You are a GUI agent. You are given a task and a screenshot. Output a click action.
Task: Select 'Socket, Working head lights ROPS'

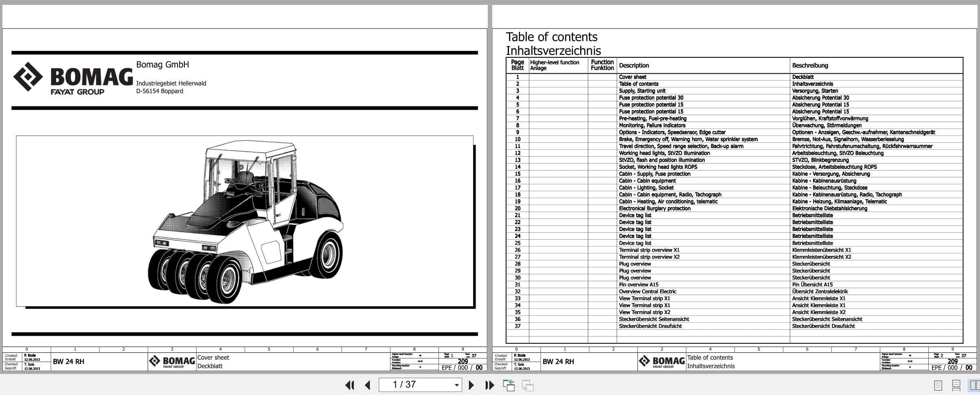point(658,167)
